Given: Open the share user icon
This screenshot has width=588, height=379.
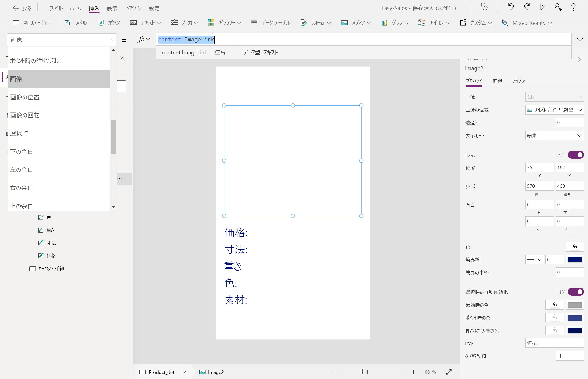Looking at the screenshot, I should [x=558, y=7].
